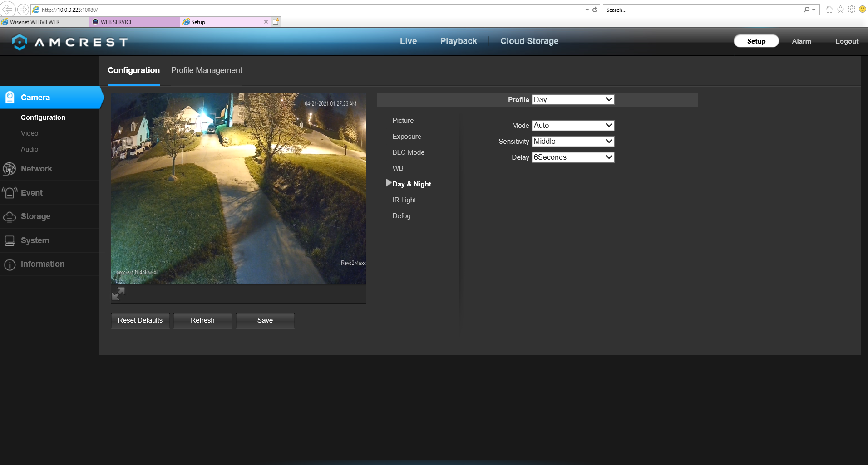Open browser tools gear icon

[x=852, y=10]
